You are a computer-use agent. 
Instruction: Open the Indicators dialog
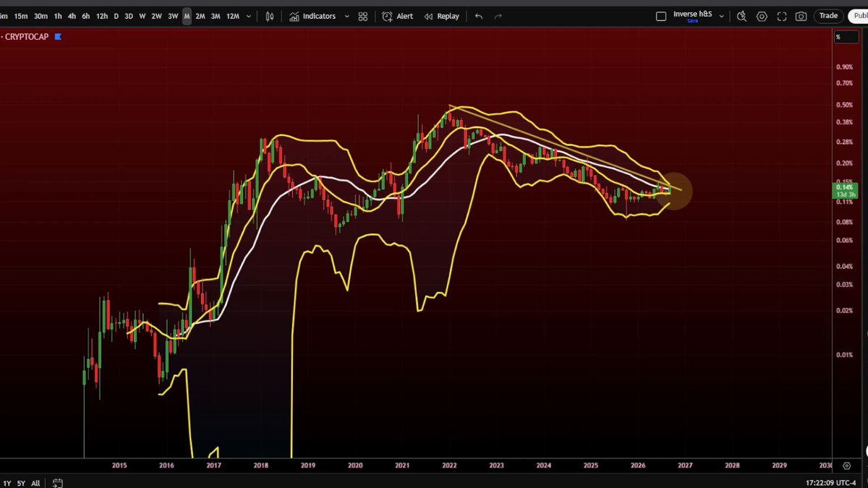(x=312, y=16)
